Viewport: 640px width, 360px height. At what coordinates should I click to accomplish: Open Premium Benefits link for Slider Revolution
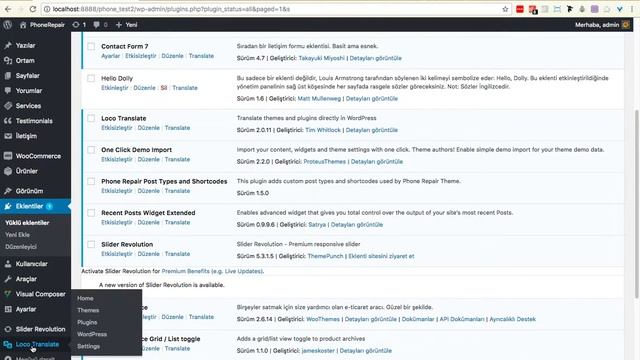[x=212, y=271]
